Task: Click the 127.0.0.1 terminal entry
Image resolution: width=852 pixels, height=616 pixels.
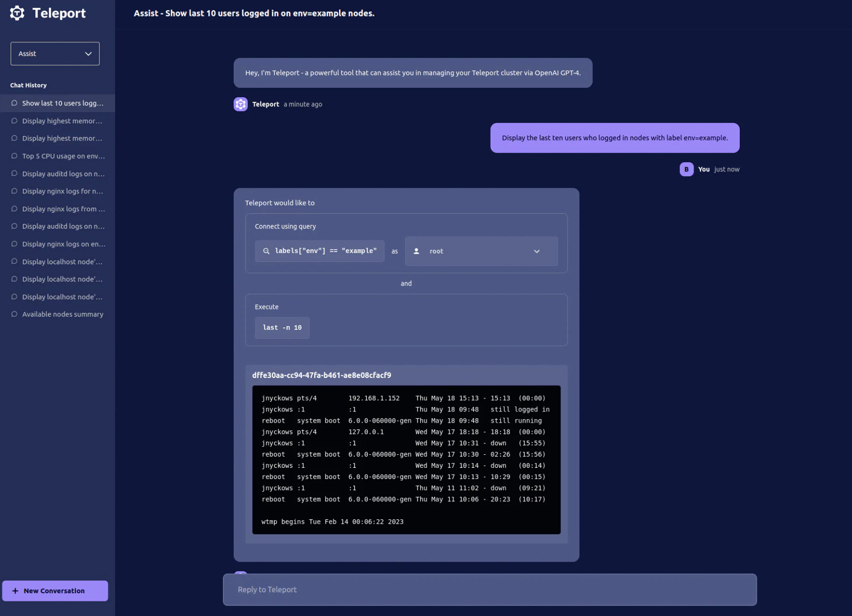Action: click(366, 432)
